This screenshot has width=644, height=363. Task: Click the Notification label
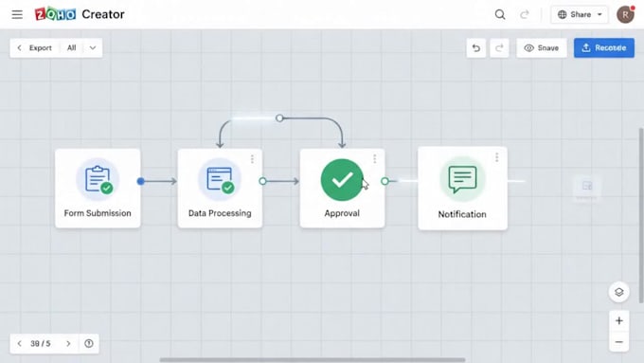coord(462,214)
